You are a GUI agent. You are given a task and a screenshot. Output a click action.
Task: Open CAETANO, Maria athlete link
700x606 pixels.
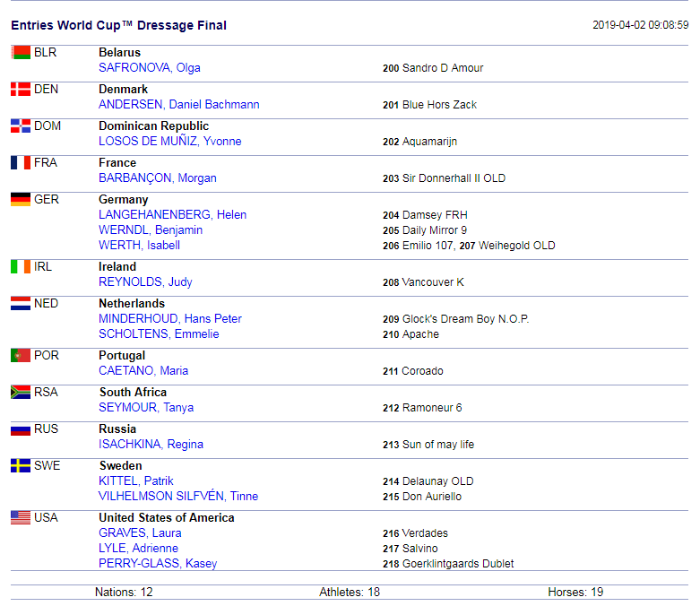143,370
